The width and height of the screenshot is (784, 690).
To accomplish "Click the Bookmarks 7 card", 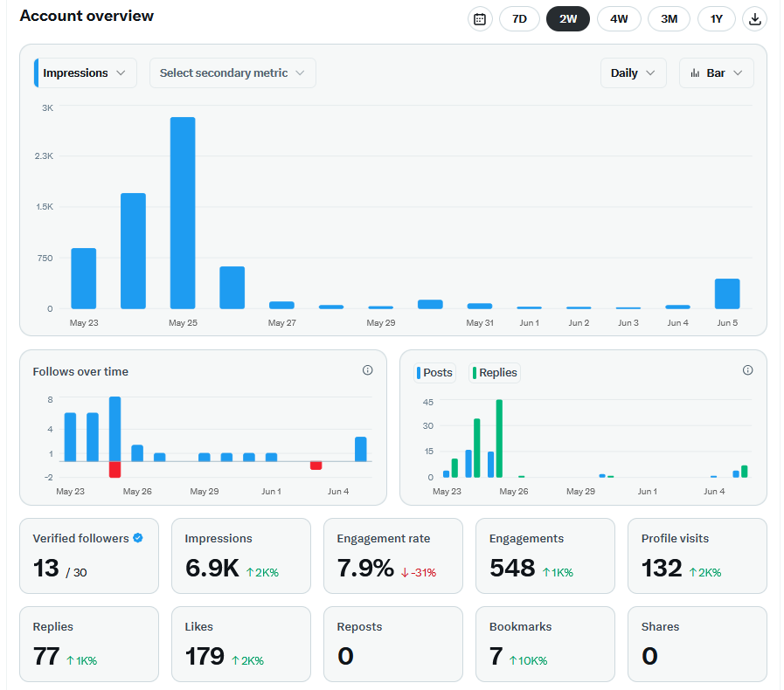I will coord(545,644).
